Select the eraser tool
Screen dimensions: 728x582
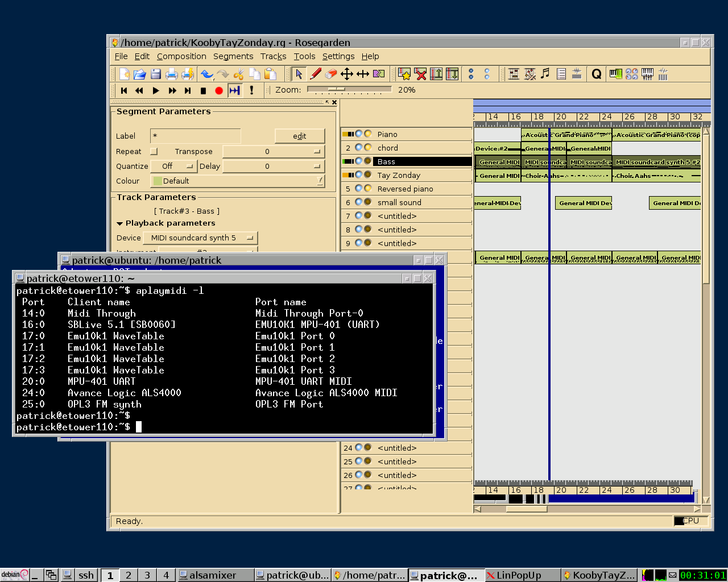331,74
